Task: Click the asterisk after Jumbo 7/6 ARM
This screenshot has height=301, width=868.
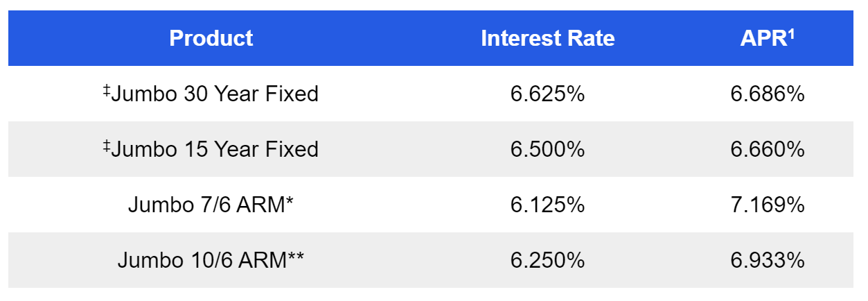Action: tap(289, 202)
